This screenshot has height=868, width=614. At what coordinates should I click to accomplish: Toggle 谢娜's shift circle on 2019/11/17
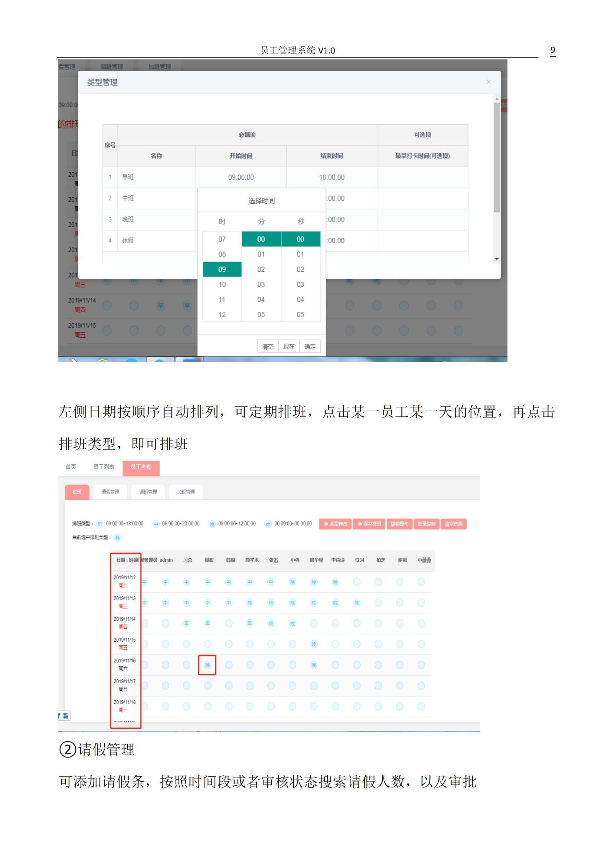(x=400, y=686)
